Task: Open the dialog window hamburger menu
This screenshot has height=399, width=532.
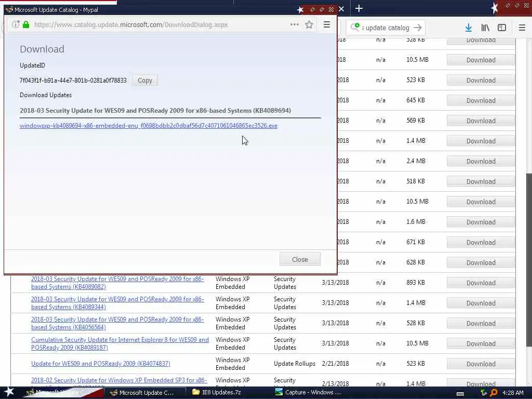Action: (x=327, y=24)
